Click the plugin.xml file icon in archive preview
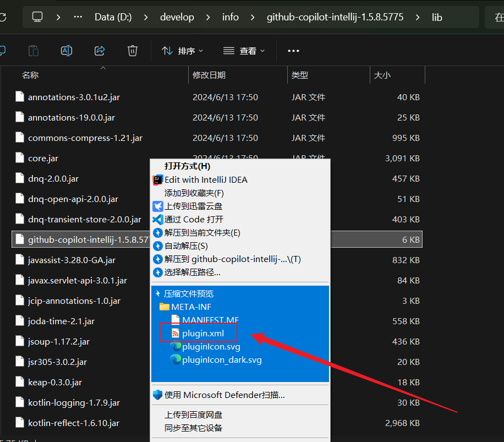Viewport: 504px width, 442px height. (x=176, y=334)
